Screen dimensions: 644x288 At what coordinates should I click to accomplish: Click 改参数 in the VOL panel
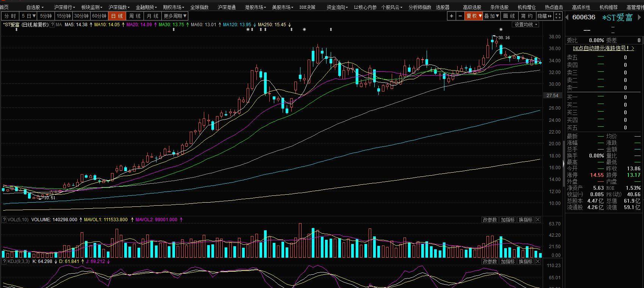pos(489,220)
